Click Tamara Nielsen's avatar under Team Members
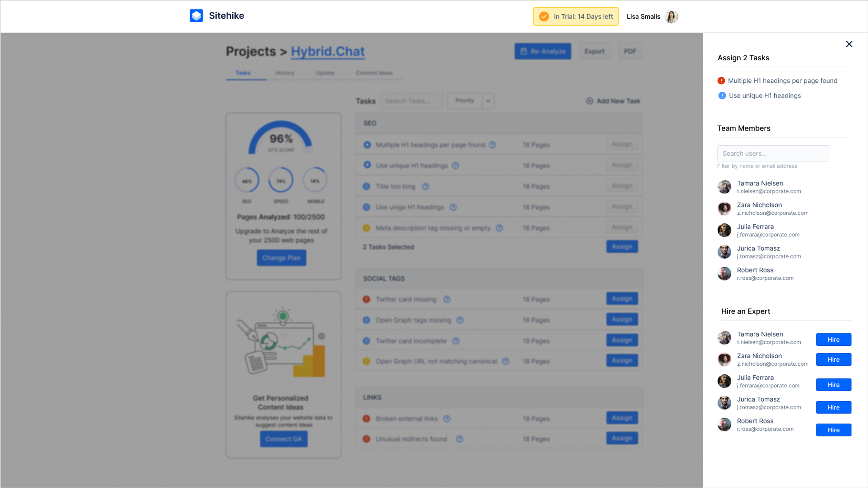This screenshot has height=488, width=868. [724, 187]
